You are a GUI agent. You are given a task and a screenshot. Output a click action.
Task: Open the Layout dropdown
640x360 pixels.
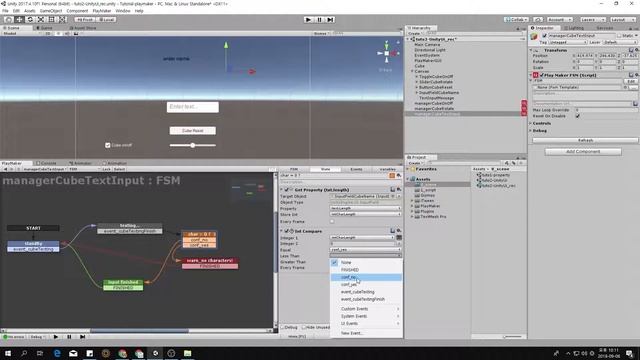(x=622, y=20)
